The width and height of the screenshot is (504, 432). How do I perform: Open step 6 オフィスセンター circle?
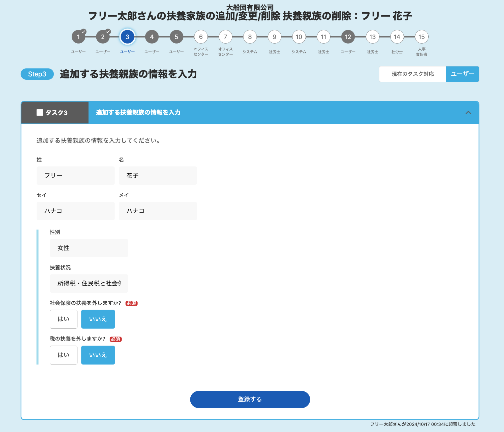201,37
